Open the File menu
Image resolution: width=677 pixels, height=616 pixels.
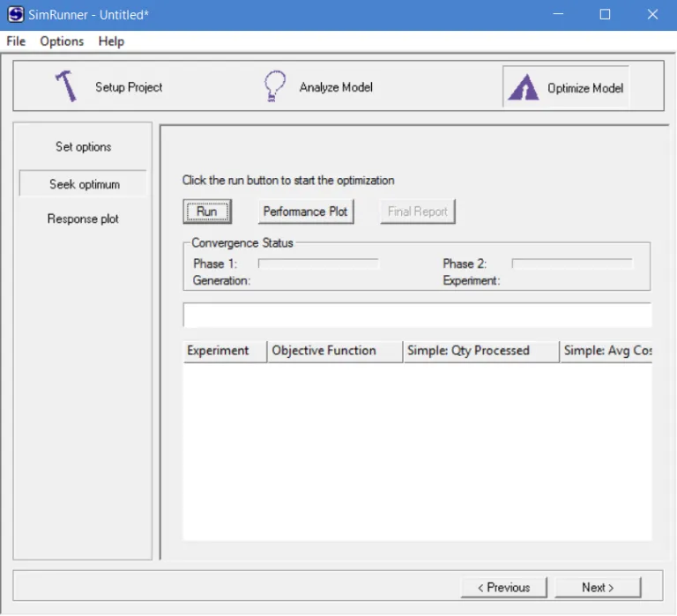pos(16,41)
